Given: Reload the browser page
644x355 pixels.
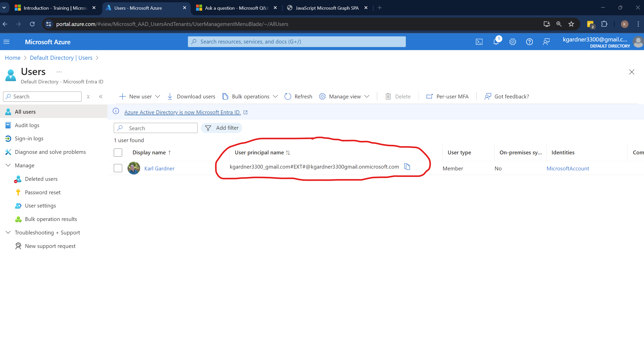Looking at the screenshot, I should point(32,24).
